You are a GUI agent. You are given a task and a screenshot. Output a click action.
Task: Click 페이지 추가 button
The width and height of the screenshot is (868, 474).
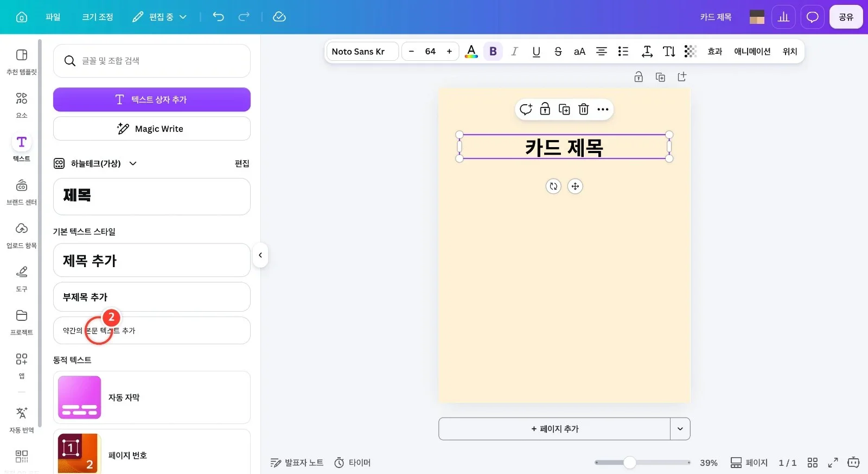[x=554, y=429]
